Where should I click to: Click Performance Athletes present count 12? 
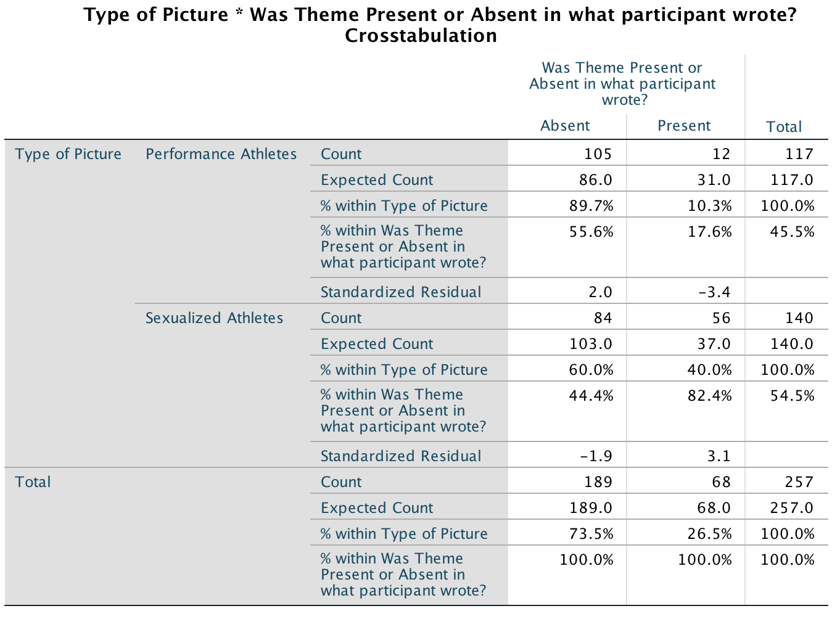click(x=720, y=154)
